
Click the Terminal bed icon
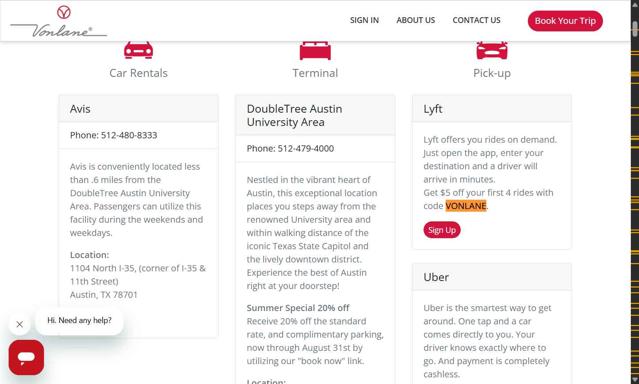click(315, 51)
